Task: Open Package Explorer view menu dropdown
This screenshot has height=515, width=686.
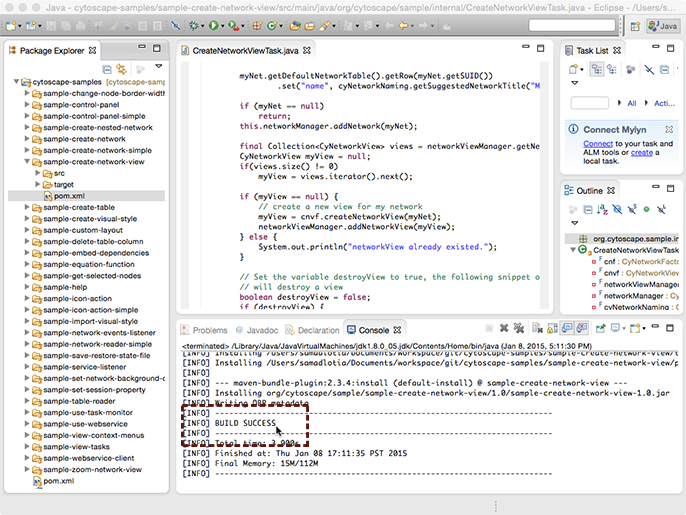Action: pyautogui.click(x=157, y=68)
